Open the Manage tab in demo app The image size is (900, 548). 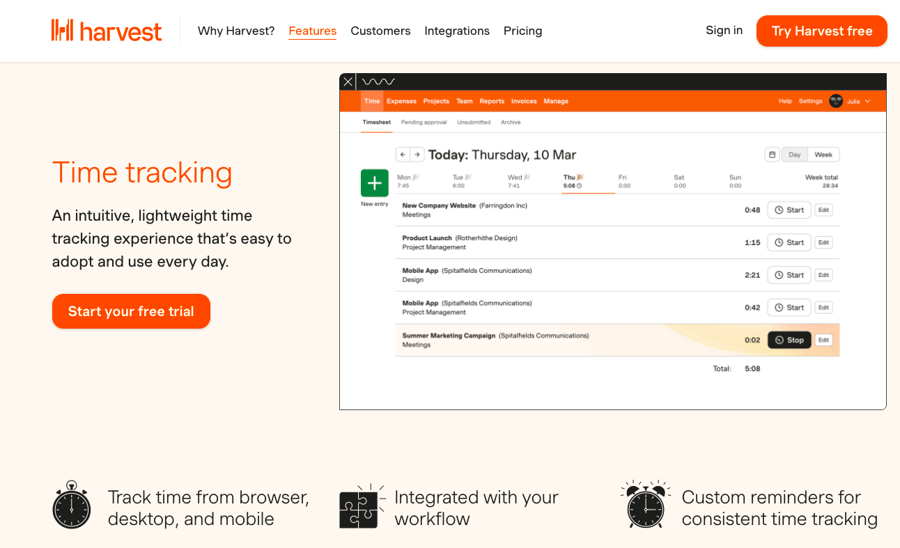(556, 101)
